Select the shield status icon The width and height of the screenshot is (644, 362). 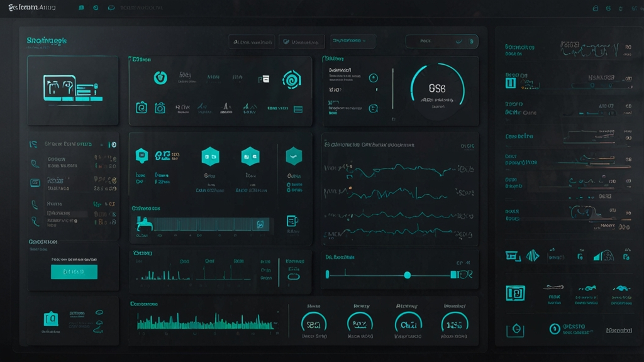pyautogui.click(x=161, y=77)
